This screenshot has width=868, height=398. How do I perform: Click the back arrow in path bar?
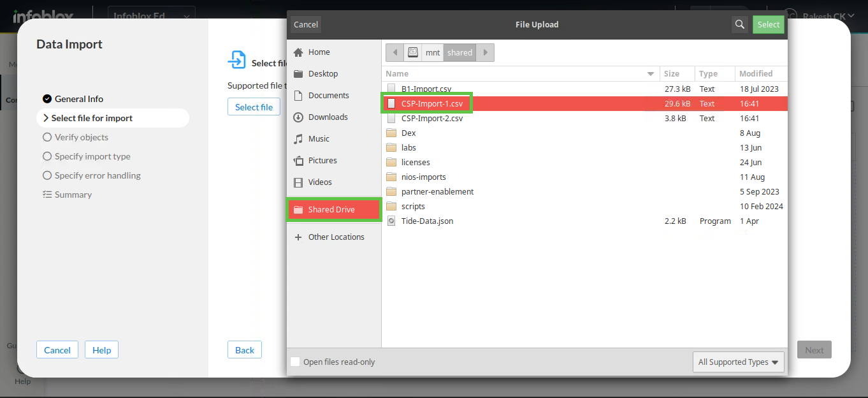(x=395, y=52)
